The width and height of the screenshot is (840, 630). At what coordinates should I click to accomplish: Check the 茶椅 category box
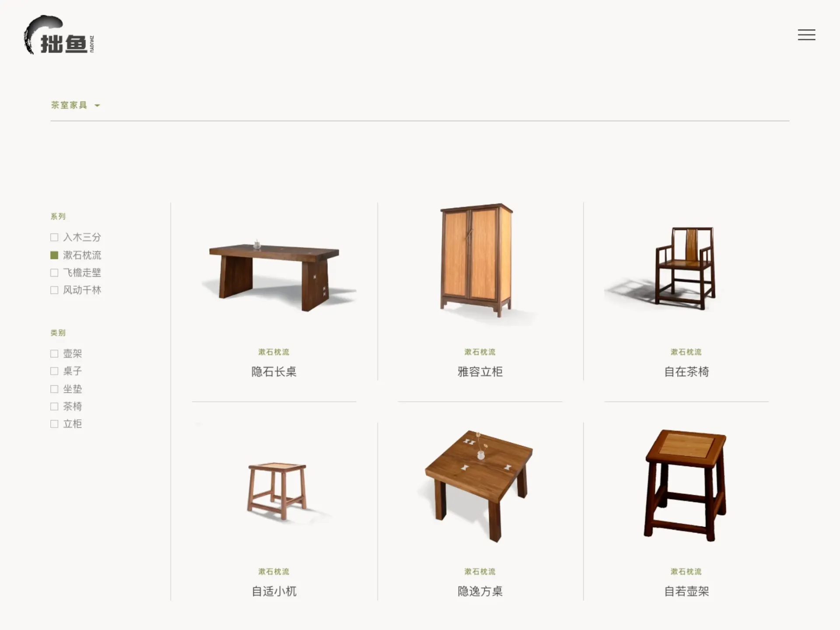[x=54, y=406]
